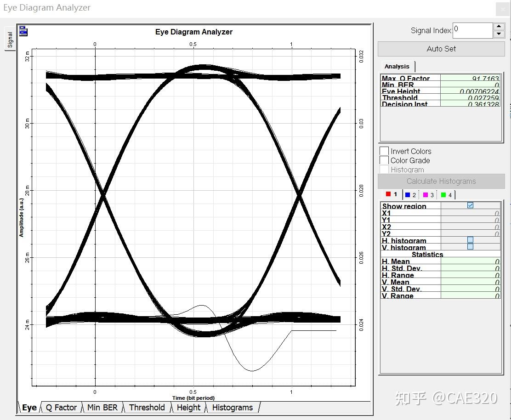Close the Eye Diagram Analyzer window
The height and width of the screenshot is (420, 511).
coord(503,9)
